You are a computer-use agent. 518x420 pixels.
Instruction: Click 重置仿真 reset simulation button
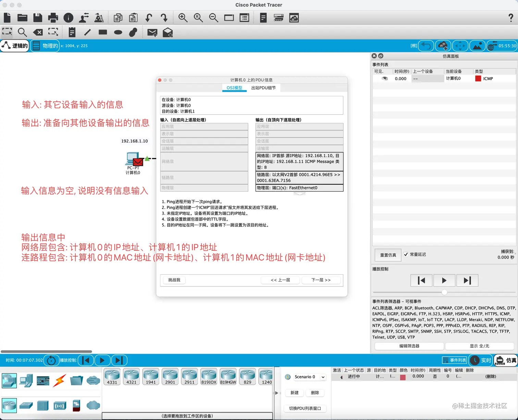[x=388, y=255]
